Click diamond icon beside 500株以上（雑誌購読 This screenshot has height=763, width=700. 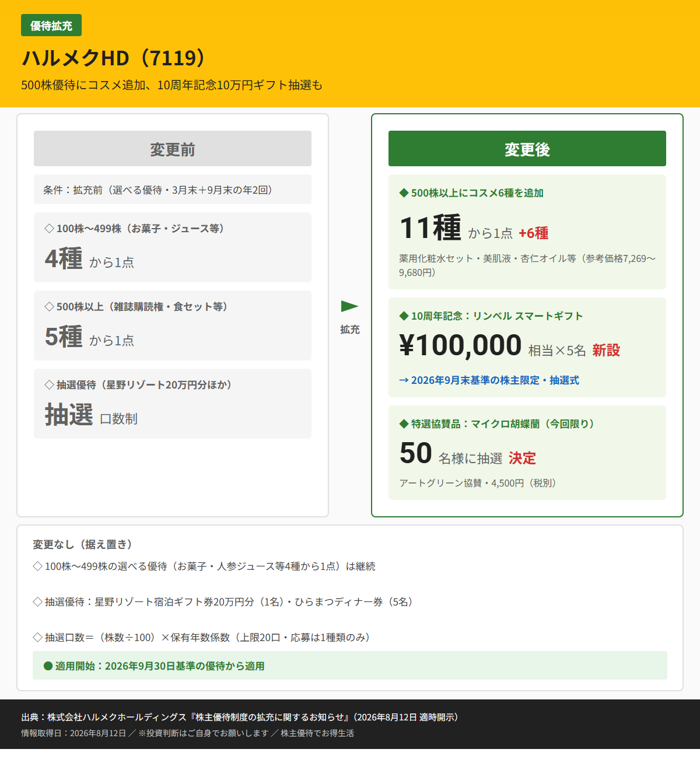pos(50,306)
